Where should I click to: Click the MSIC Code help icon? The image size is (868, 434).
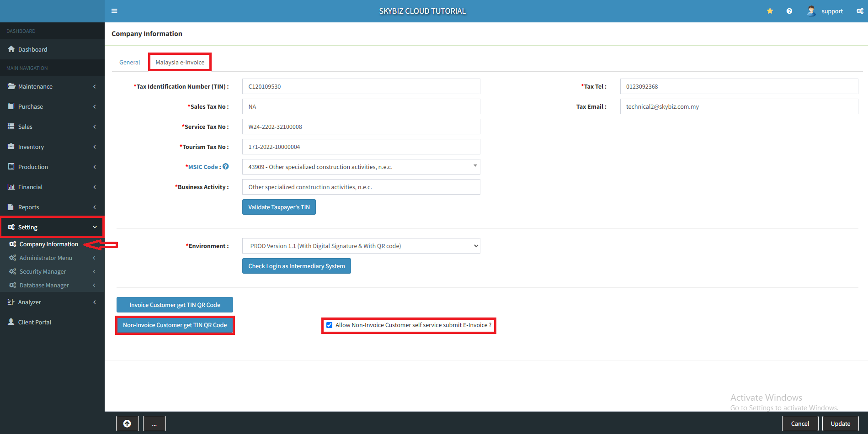click(226, 167)
